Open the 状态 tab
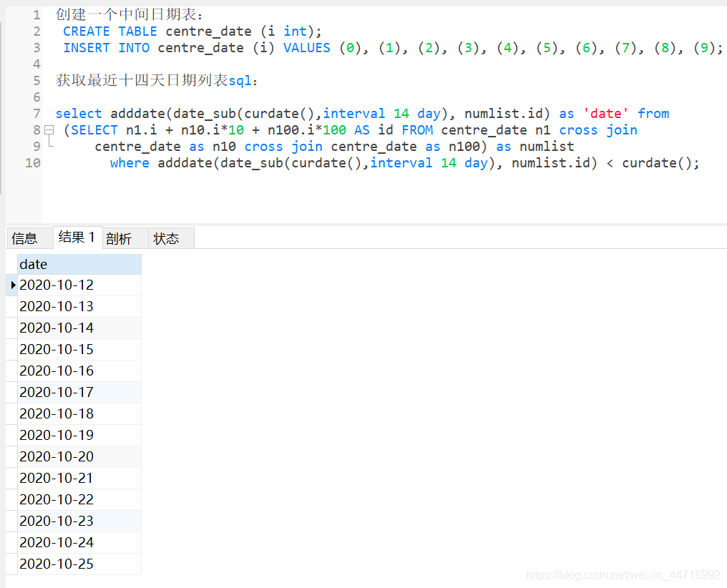Viewport: 727px width, 588px height. tap(171, 238)
